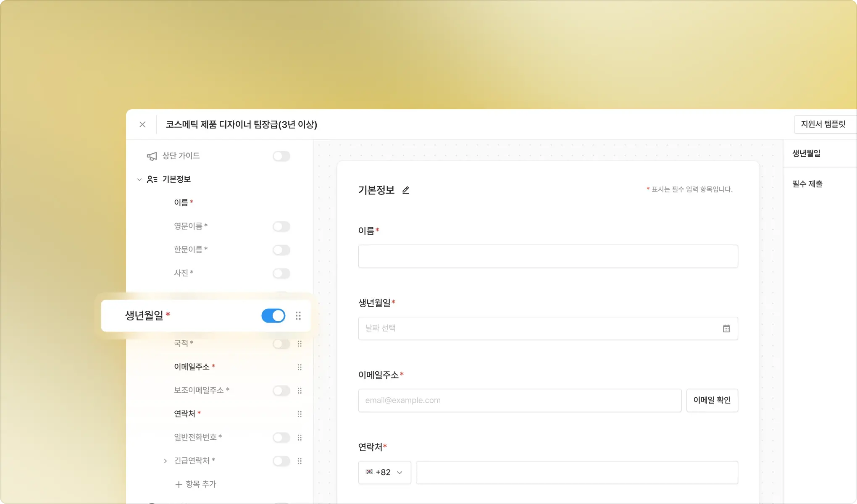Viewport: 857px width, 504px height.
Task: Open the +82 country code dropdown
Action: 384,472
